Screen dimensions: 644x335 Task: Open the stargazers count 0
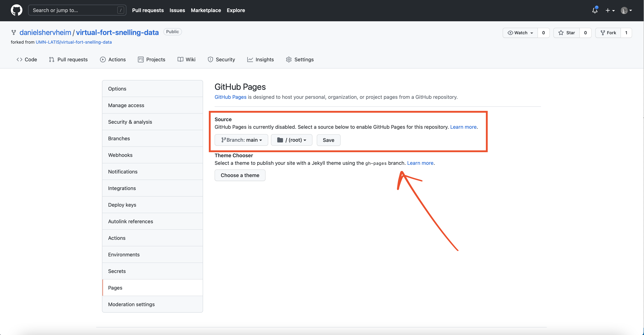click(x=586, y=33)
